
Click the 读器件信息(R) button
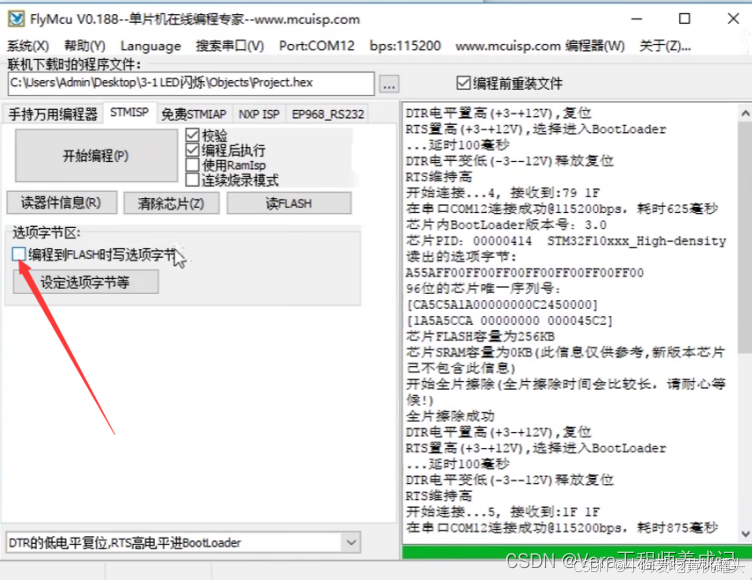pyautogui.click(x=61, y=203)
